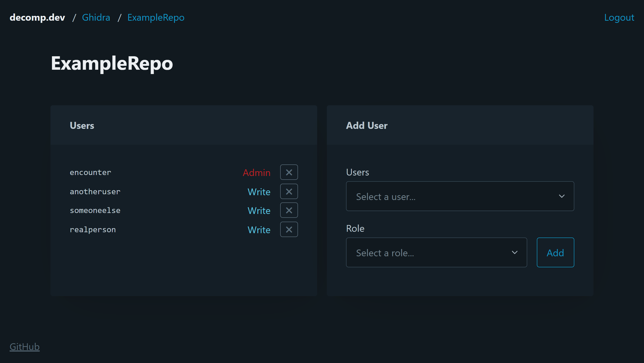
Task: Remove anotheruser with its X button
Action: pos(289,191)
